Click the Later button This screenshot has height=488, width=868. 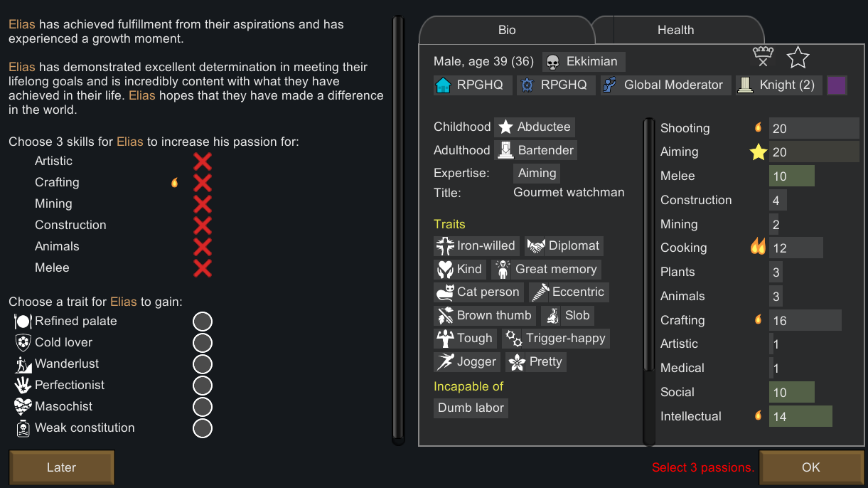(61, 467)
